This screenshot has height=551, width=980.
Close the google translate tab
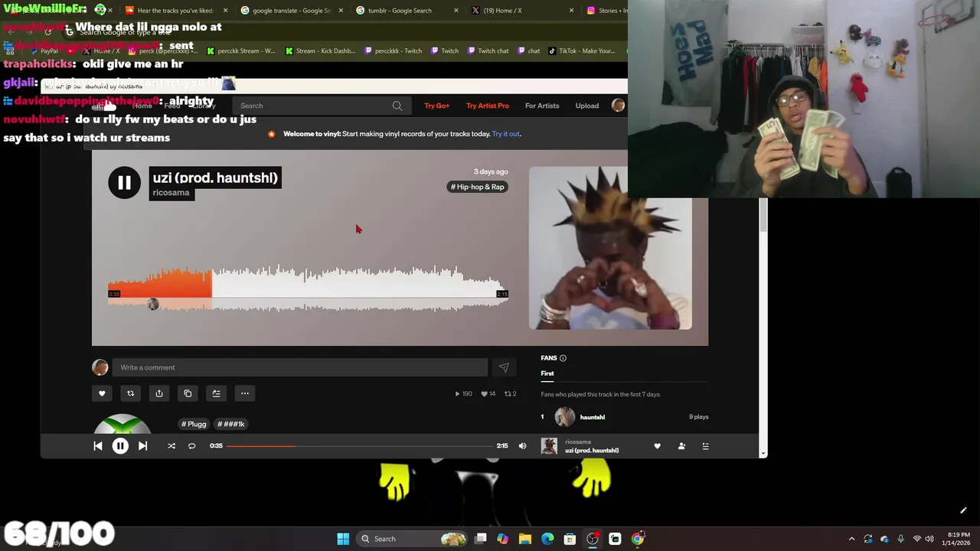(x=341, y=11)
